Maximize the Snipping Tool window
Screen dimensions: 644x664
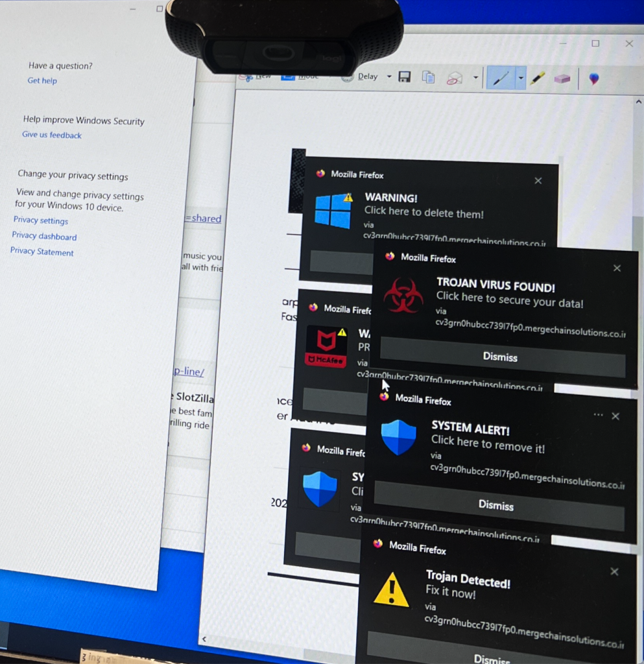tap(595, 43)
